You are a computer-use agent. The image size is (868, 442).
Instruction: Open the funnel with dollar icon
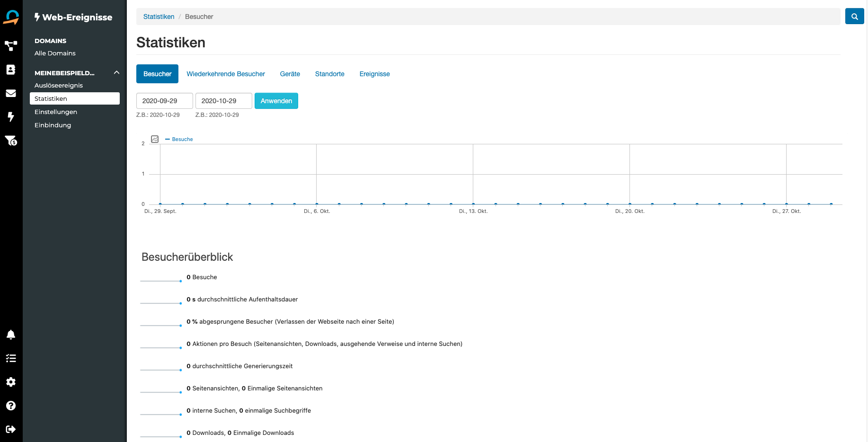tap(11, 141)
